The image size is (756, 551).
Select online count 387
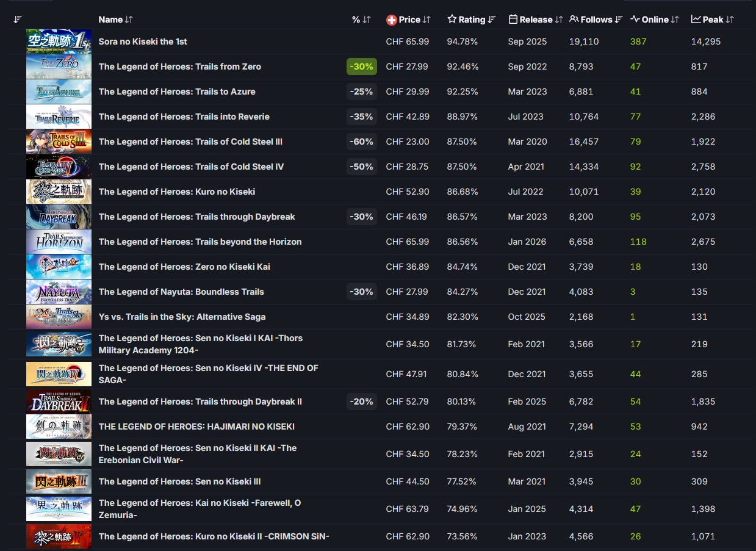[638, 41]
